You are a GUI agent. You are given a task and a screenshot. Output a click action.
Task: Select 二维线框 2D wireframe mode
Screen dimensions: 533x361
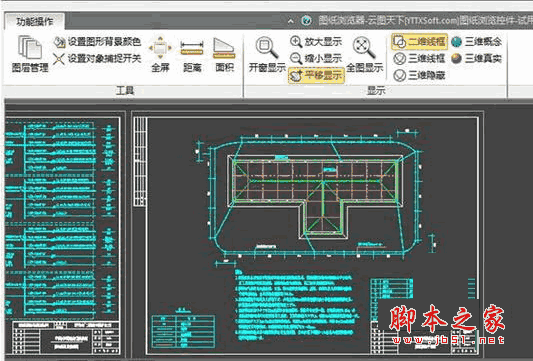click(x=419, y=41)
